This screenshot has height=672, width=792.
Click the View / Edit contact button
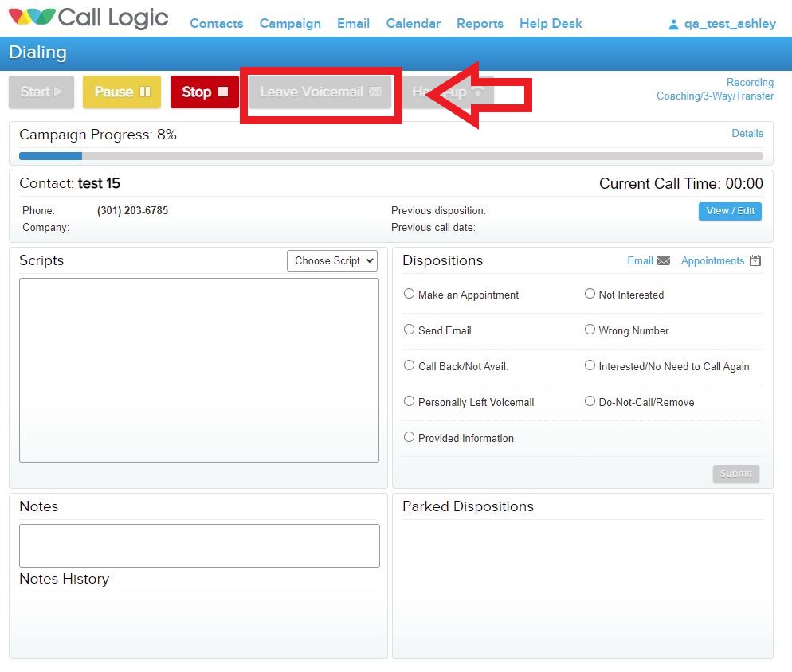click(730, 211)
